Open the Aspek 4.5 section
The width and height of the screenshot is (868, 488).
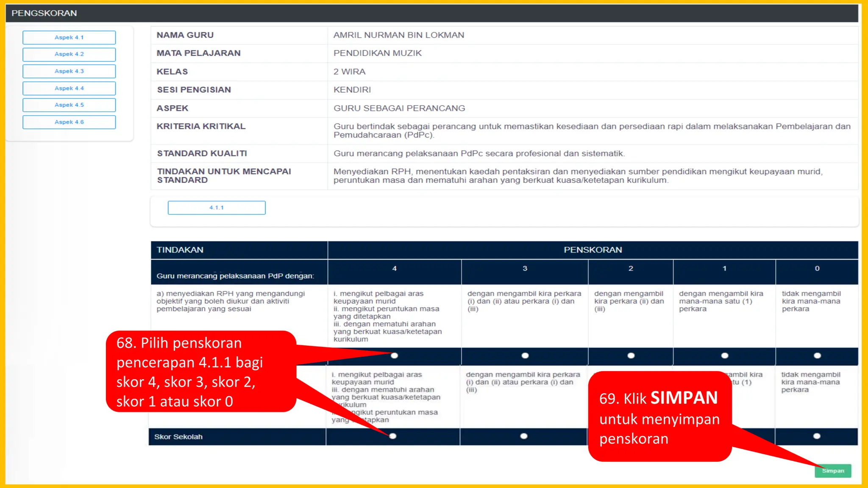[x=69, y=105]
